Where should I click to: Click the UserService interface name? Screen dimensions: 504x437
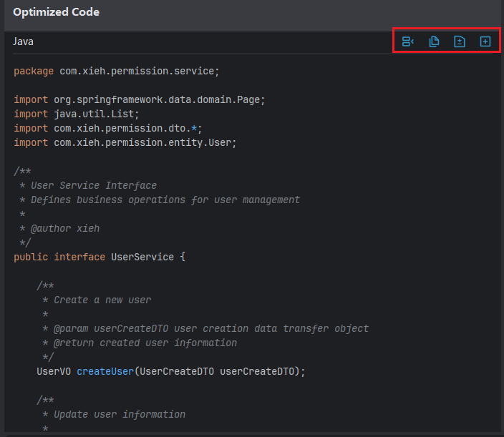pyautogui.click(x=142, y=257)
